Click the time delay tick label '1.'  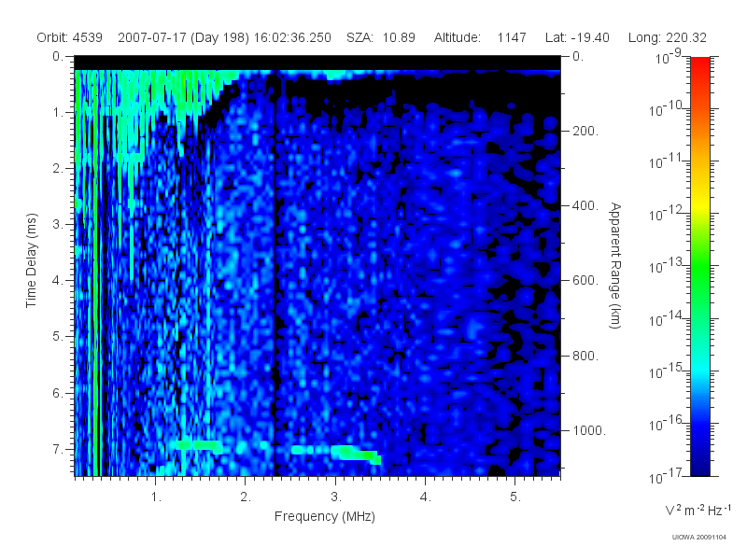(58, 112)
